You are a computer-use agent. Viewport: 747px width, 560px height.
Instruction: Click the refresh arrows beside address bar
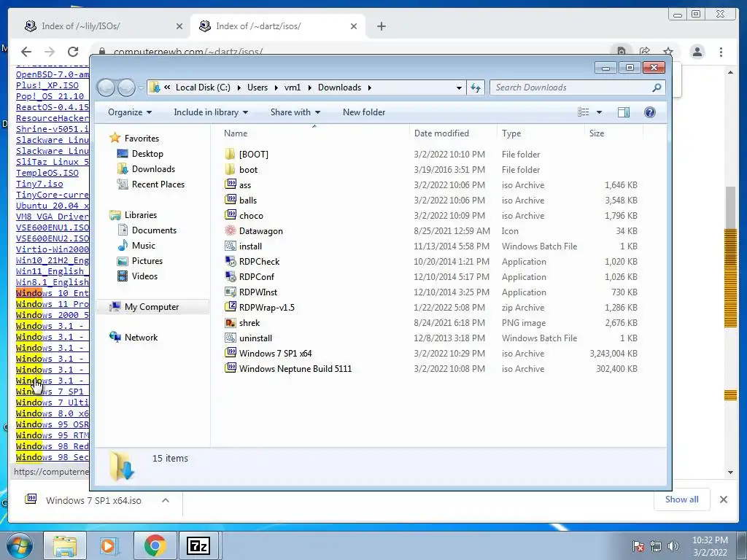pyautogui.click(x=476, y=87)
